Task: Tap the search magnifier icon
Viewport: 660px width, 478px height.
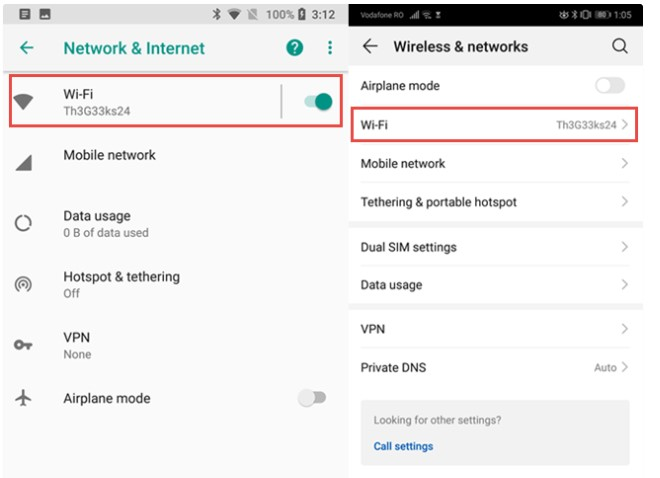Action: (x=620, y=46)
